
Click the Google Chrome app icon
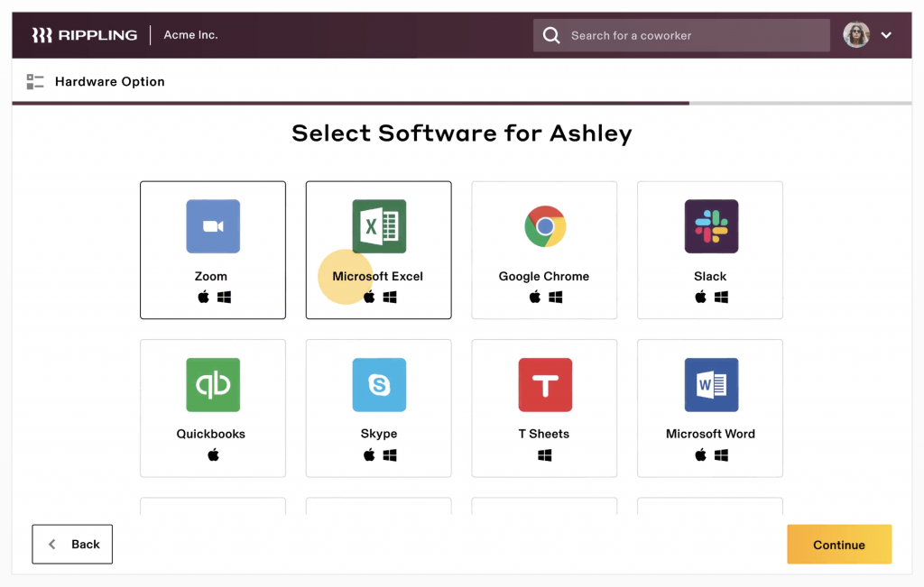point(545,226)
